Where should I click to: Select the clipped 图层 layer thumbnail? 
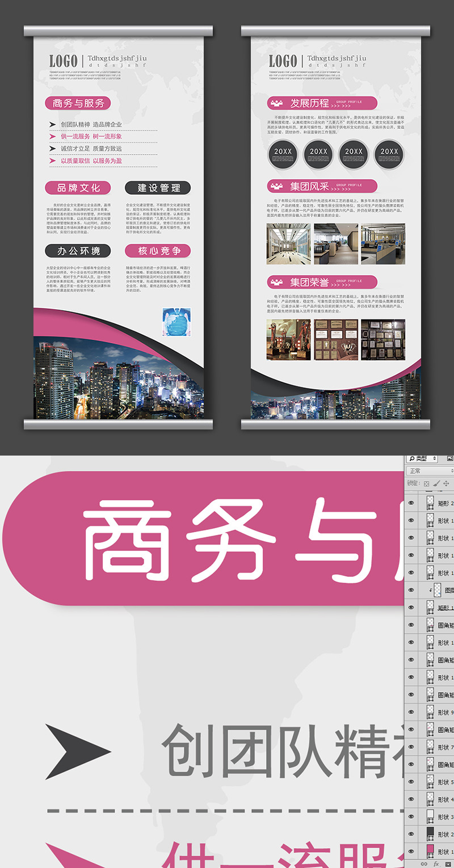438,590
